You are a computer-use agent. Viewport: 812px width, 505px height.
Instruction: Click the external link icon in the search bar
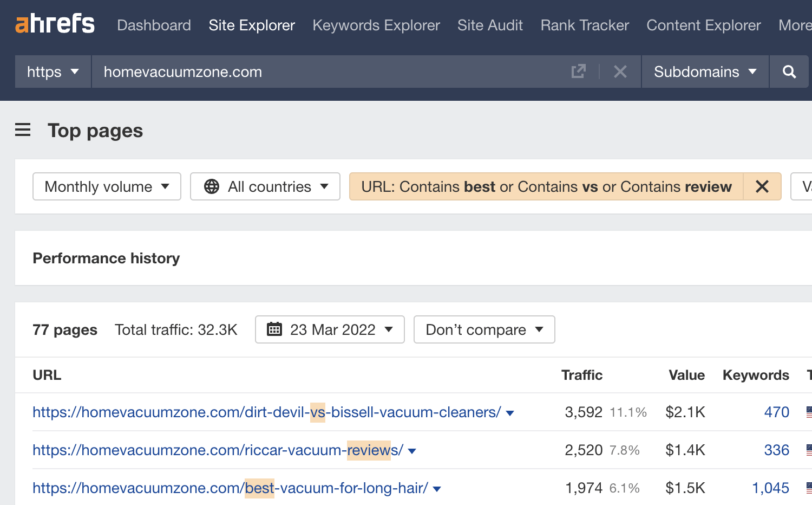coord(579,71)
